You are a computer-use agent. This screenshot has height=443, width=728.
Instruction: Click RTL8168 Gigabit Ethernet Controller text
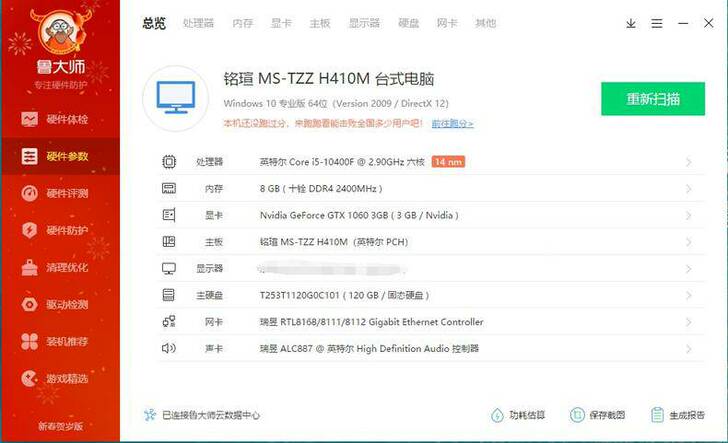click(371, 322)
